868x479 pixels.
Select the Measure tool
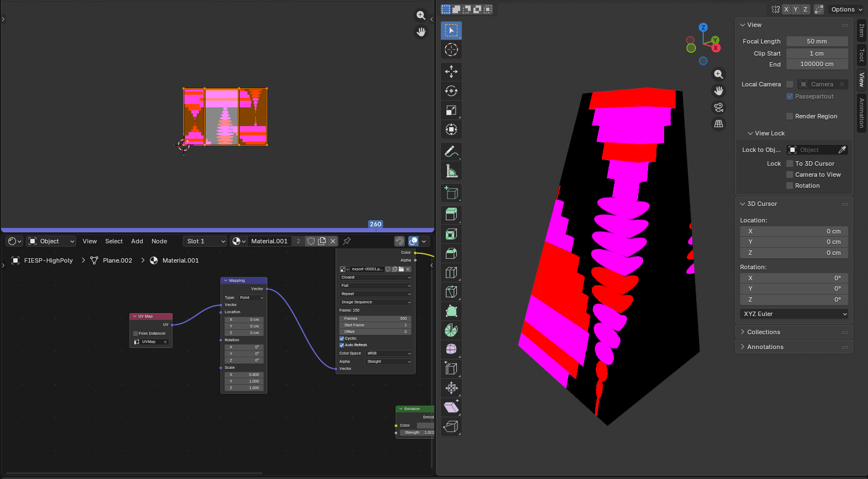(x=451, y=171)
